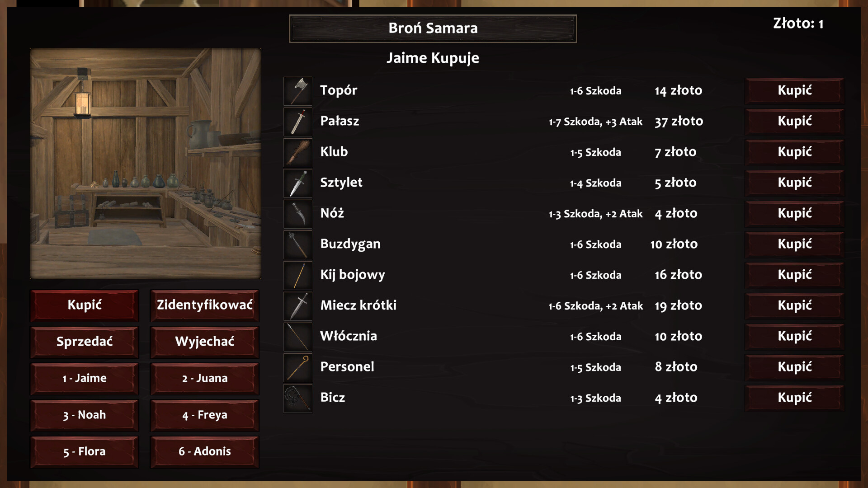
Task: Select party member 2 - Juana
Action: click(x=205, y=378)
